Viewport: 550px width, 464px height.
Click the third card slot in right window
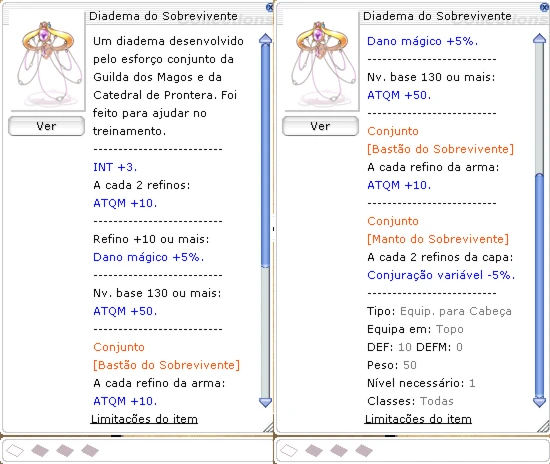[x=339, y=450]
